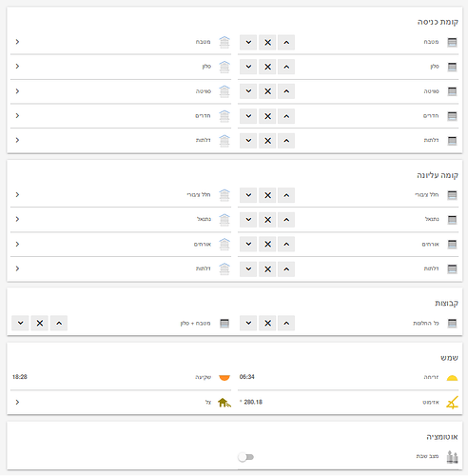Image resolution: width=468 pixels, height=476 pixels.
Task: Click the Shabbat candles icon
Action: [x=452, y=457]
